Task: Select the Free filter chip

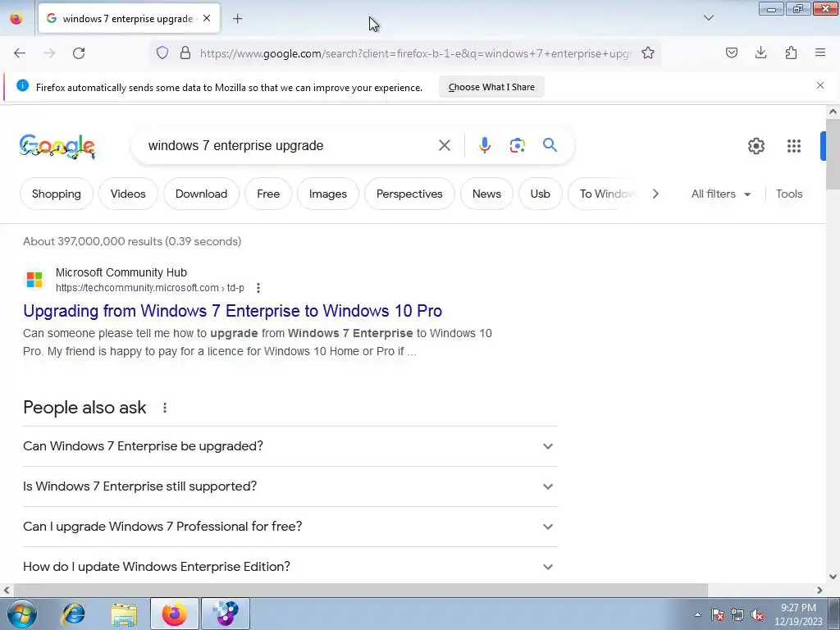Action: click(268, 194)
